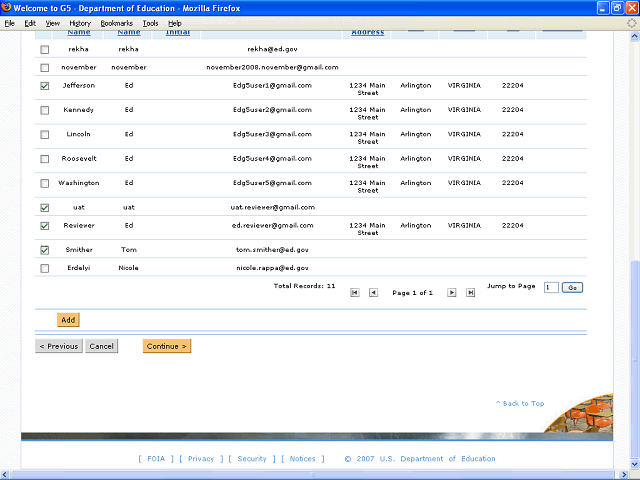Sort by the Address column header

click(367, 32)
